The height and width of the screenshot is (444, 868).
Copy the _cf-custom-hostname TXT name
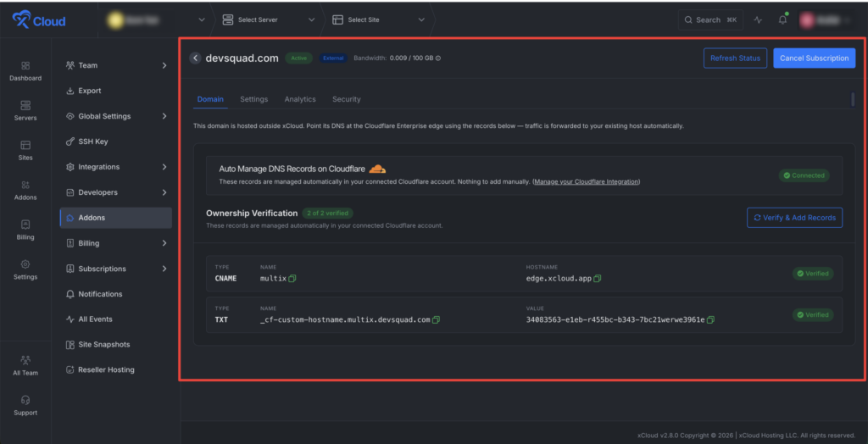point(436,320)
